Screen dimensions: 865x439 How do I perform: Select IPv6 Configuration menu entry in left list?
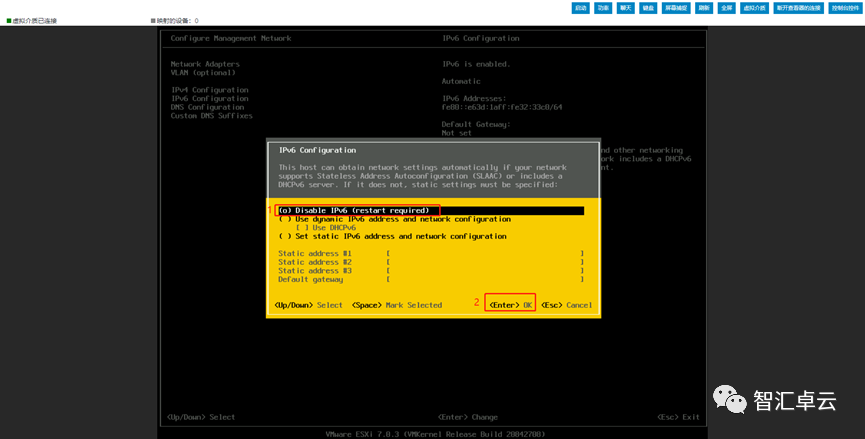[x=210, y=99]
